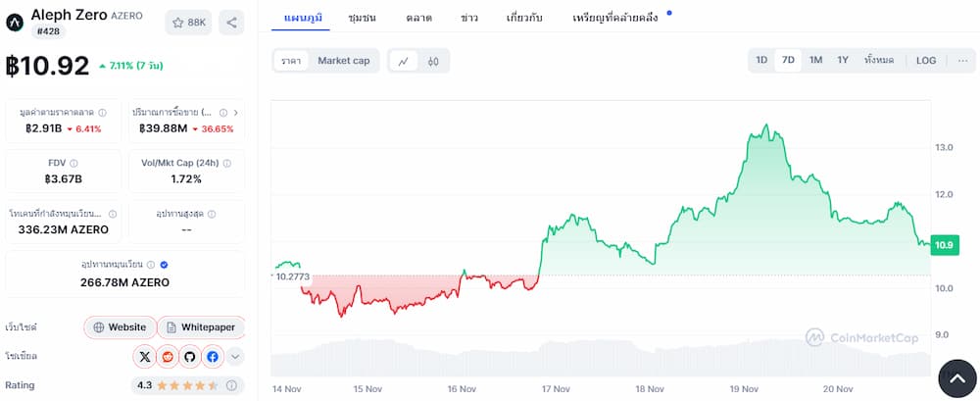Click the 17 Nov date axis label
Screen dimensions: 980x401
pos(556,389)
